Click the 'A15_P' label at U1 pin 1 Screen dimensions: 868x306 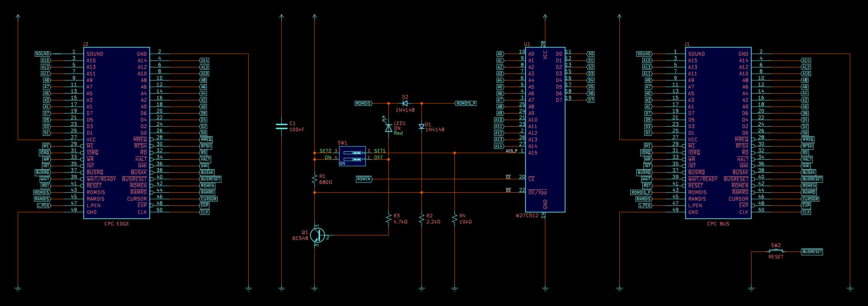tap(511, 151)
